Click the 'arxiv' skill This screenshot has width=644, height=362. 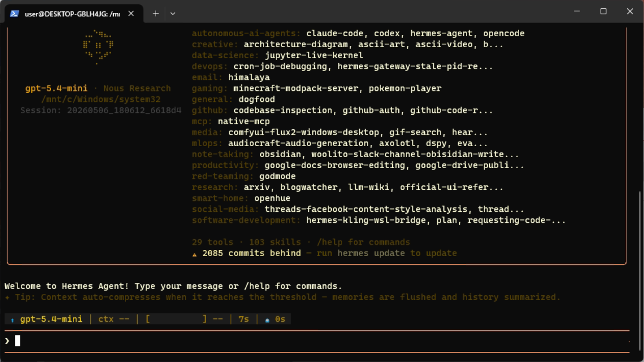pyautogui.click(x=257, y=187)
